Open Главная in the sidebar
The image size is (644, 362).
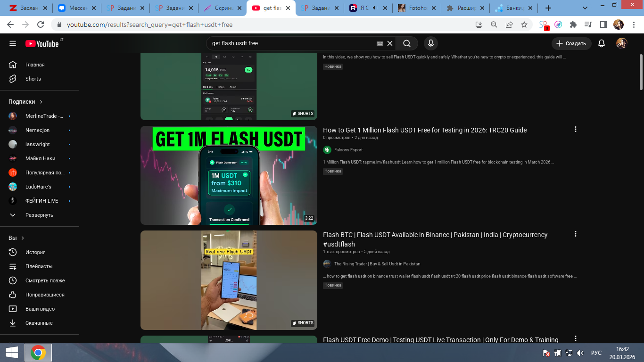coord(40,65)
